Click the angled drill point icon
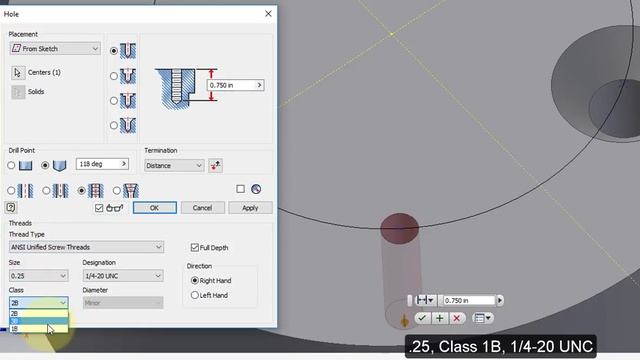 60,165
